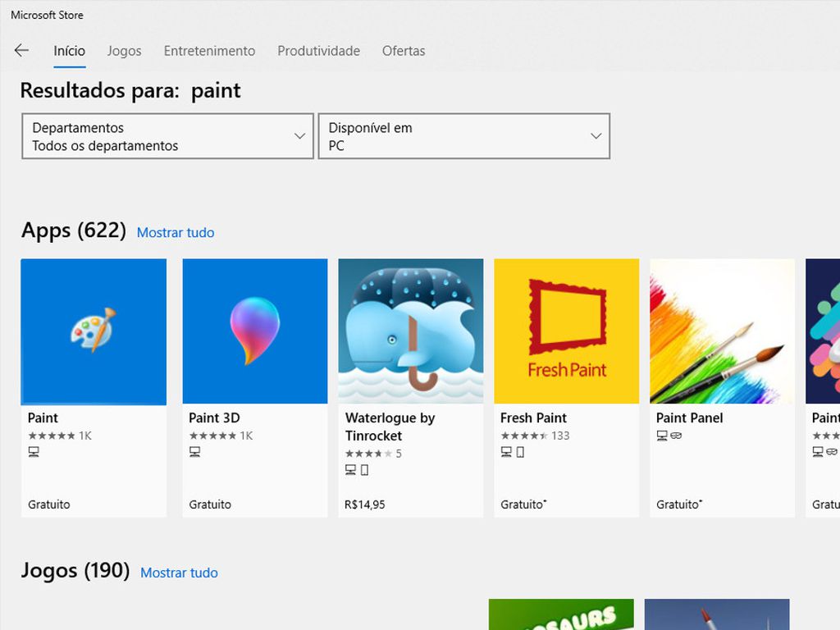Expand the Disponível em filter

464,136
